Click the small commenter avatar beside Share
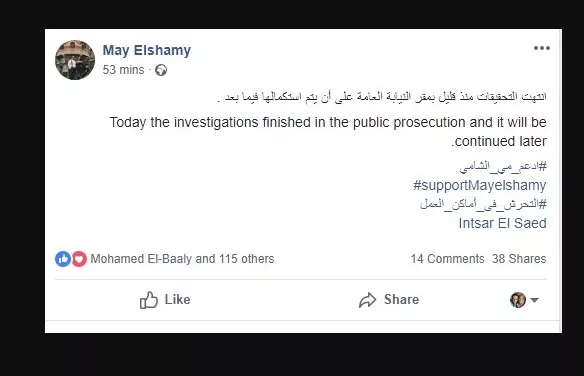 coord(518,300)
